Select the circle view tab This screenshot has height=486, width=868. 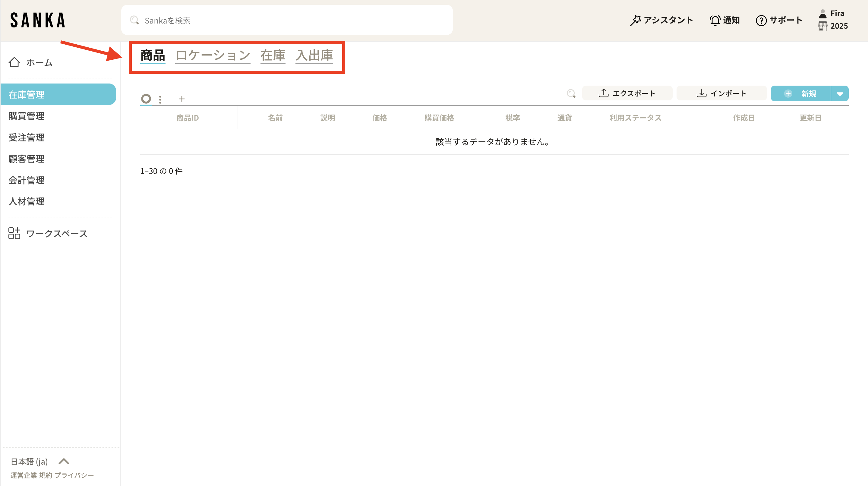click(146, 99)
